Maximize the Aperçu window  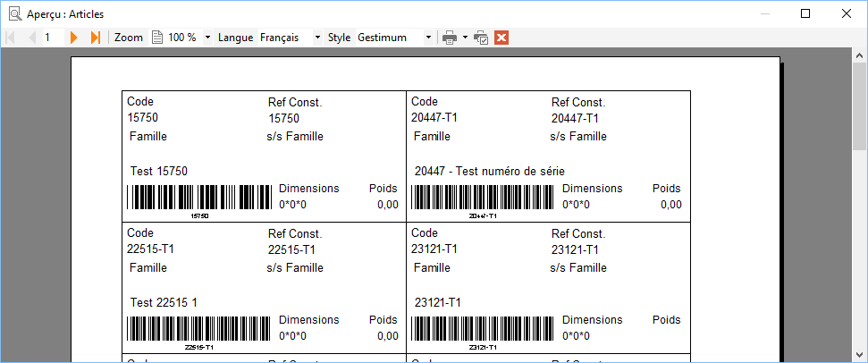click(805, 13)
